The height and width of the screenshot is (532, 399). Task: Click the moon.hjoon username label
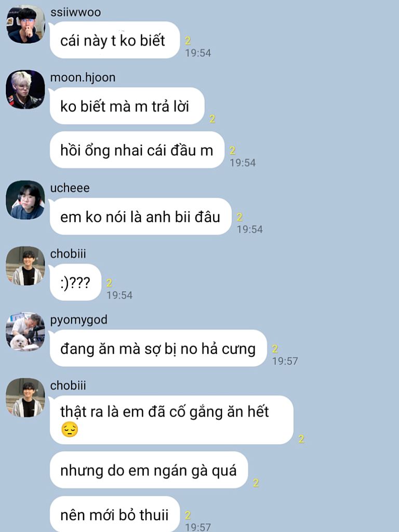[x=83, y=78]
